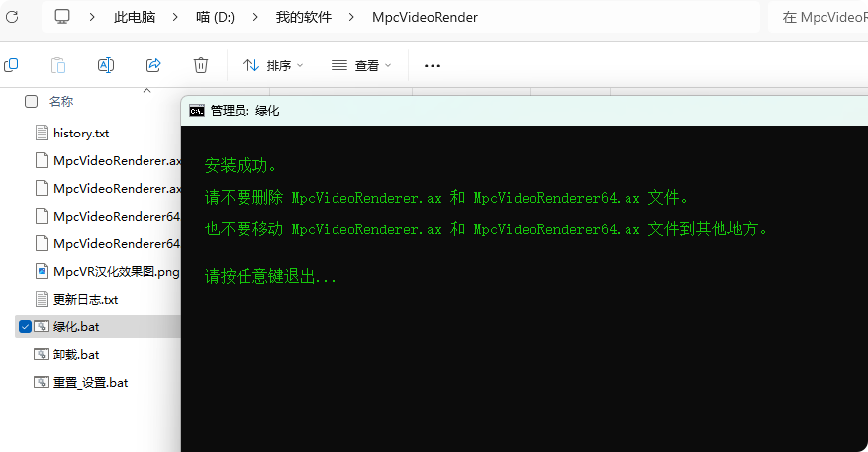The width and height of the screenshot is (868, 452).
Task: Click the Paste toolbar icon
Action: (58, 65)
